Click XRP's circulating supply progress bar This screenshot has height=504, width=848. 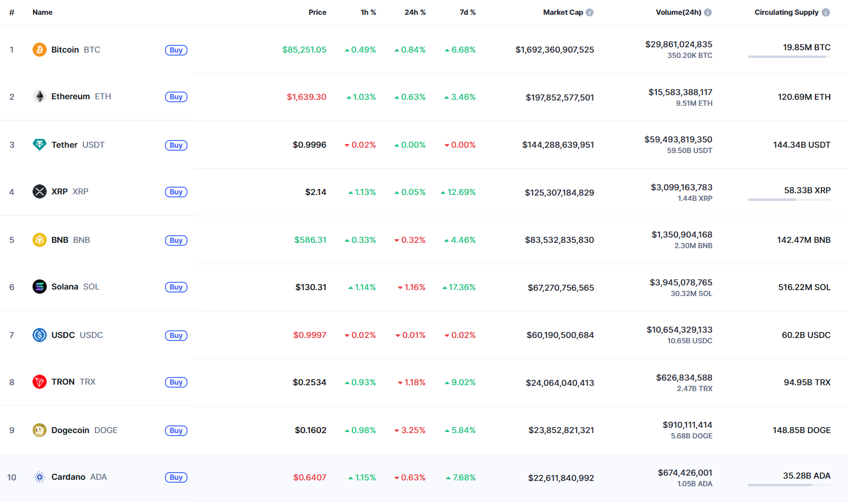point(789,200)
